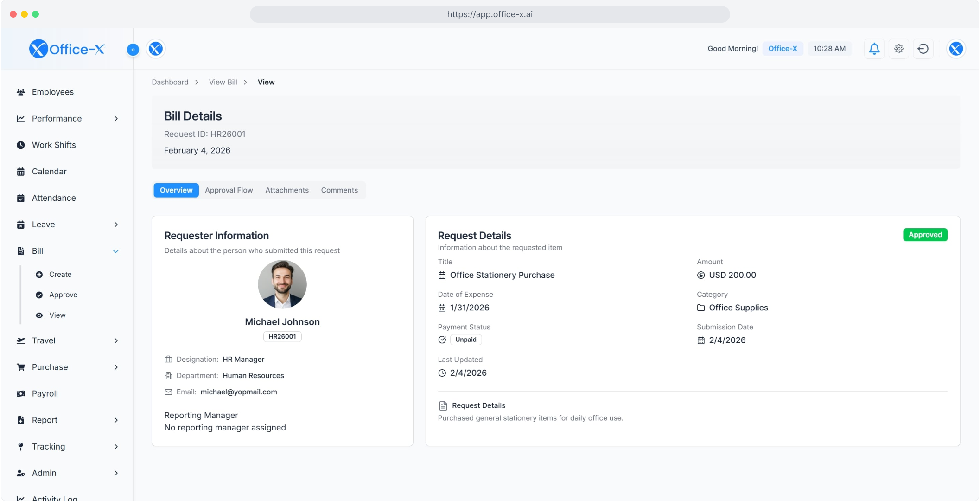The height and width of the screenshot is (501, 980).
Task: Select Approve under the Bill menu
Action: (63, 295)
